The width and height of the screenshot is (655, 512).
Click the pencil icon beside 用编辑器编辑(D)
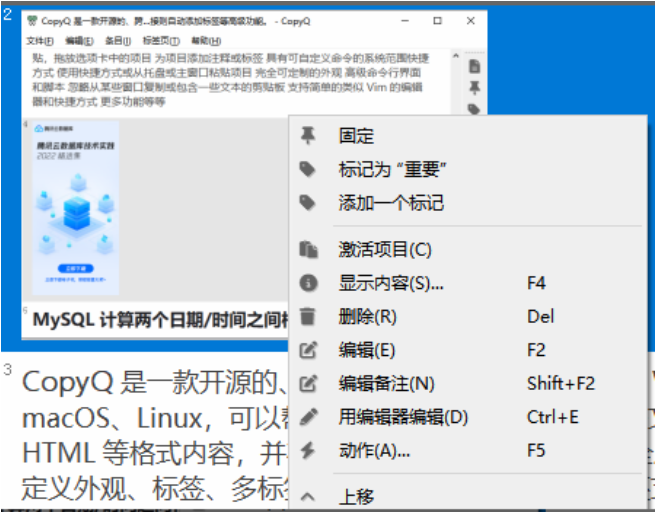(x=308, y=417)
